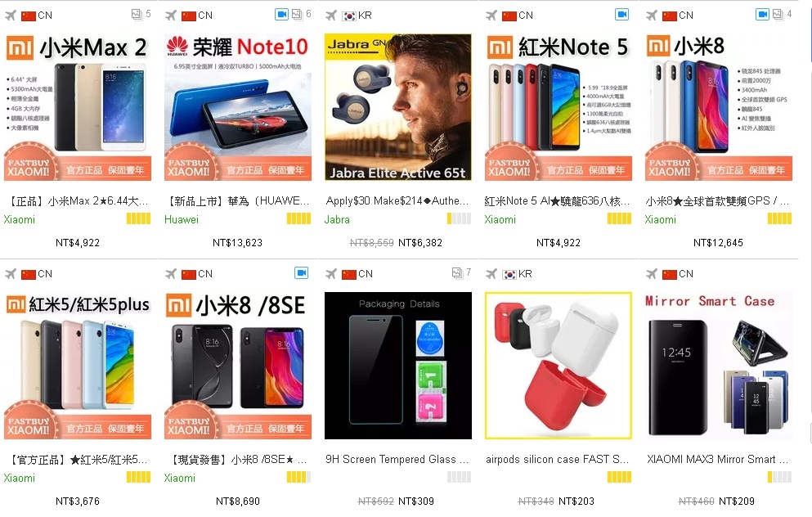Open the 9H Screen Tempered Glass title link

(397, 459)
